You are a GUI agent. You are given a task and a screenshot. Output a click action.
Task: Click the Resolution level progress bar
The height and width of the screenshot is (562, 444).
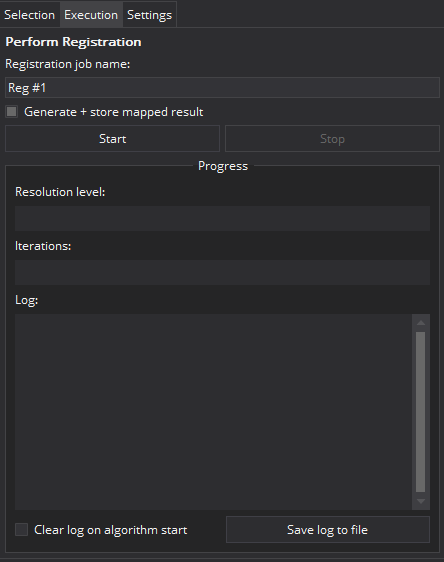pyautogui.click(x=222, y=218)
